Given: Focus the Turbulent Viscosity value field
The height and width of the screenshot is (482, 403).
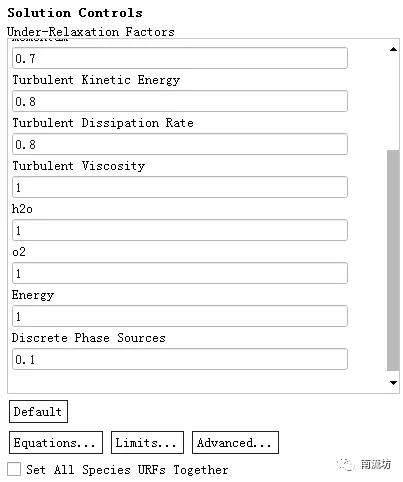Looking at the screenshot, I should coord(180,187).
